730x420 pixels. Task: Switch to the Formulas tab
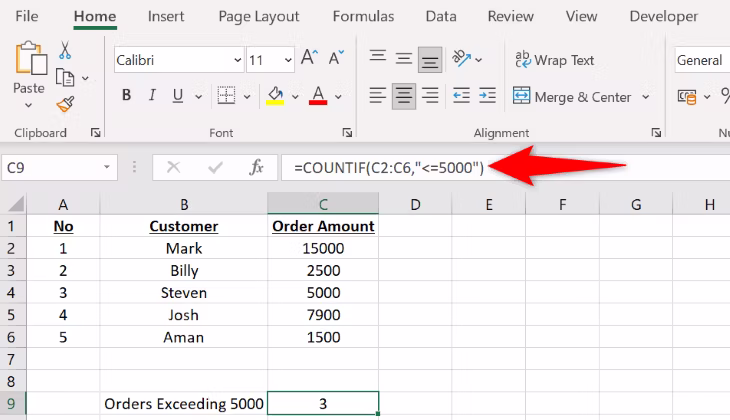point(363,17)
